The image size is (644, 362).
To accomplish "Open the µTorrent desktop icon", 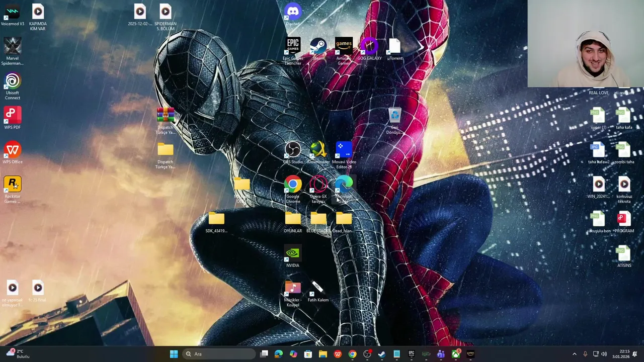I will point(395,49).
